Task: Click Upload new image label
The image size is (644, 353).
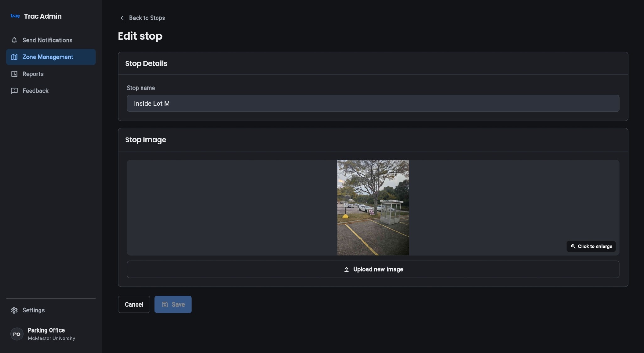Action: tap(378, 269)
